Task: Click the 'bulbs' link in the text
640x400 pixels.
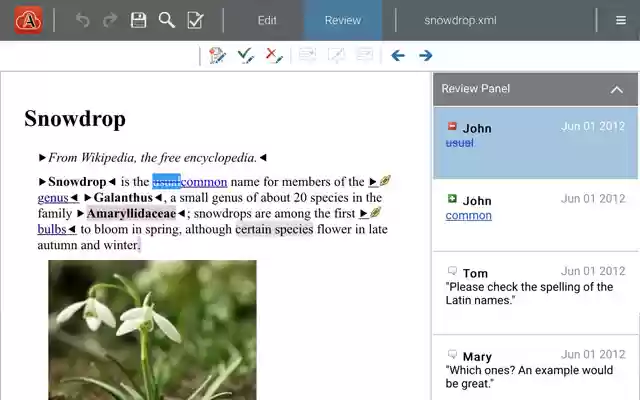Action: click(x=52, y=229)
